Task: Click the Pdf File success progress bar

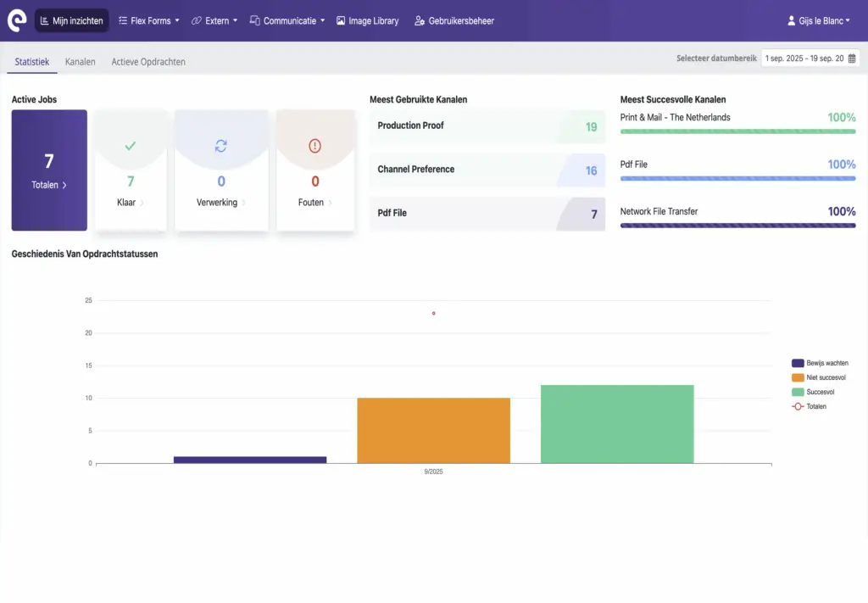Action: point(737,178)
